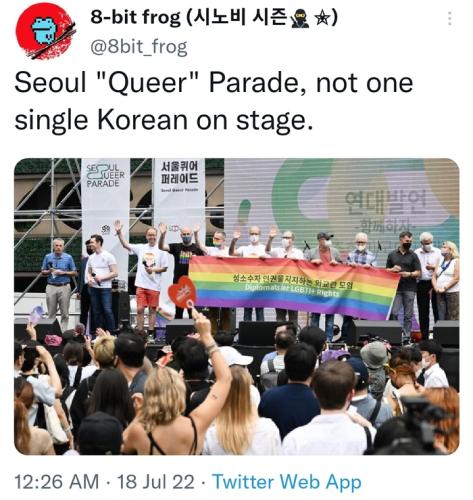The width and height of the screenshot is (473, 500).
Task: Click the word "Korean" in tweet text
Action: pos(142,120)
